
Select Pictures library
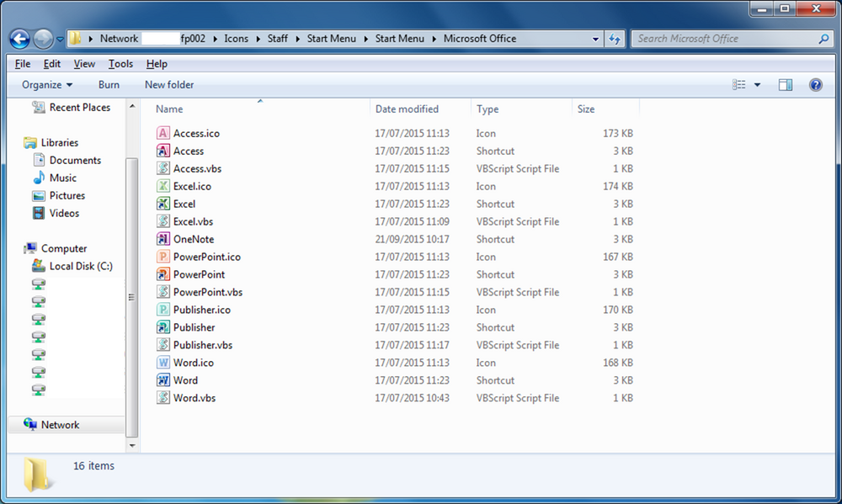coord(67,196)
